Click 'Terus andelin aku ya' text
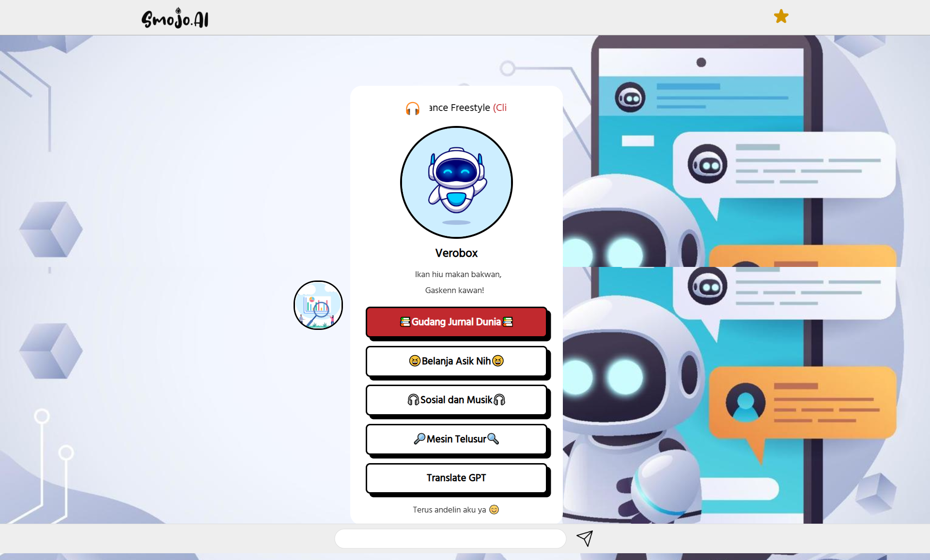The width and height of the screenshot is (930, 560). tap(449, 510)
